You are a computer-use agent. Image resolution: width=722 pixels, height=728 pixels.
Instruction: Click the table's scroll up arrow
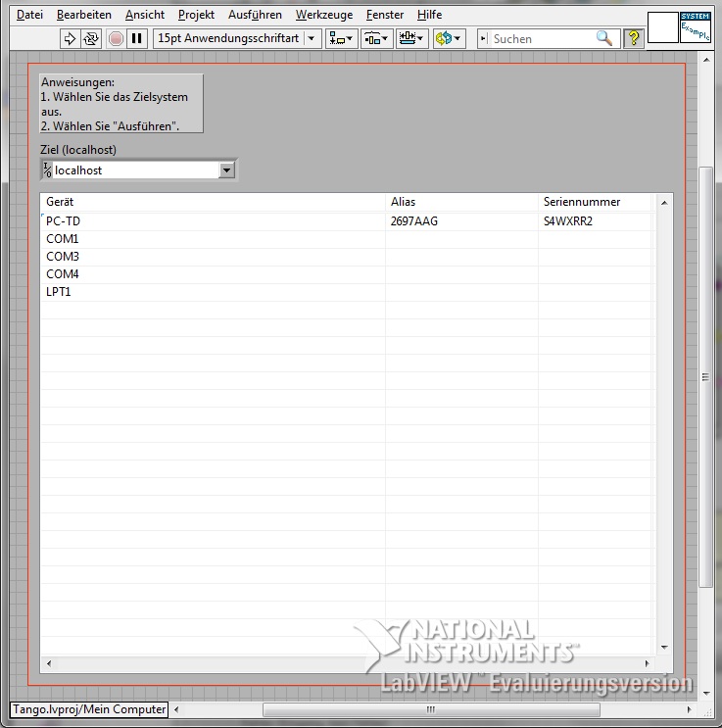point(664,203)
